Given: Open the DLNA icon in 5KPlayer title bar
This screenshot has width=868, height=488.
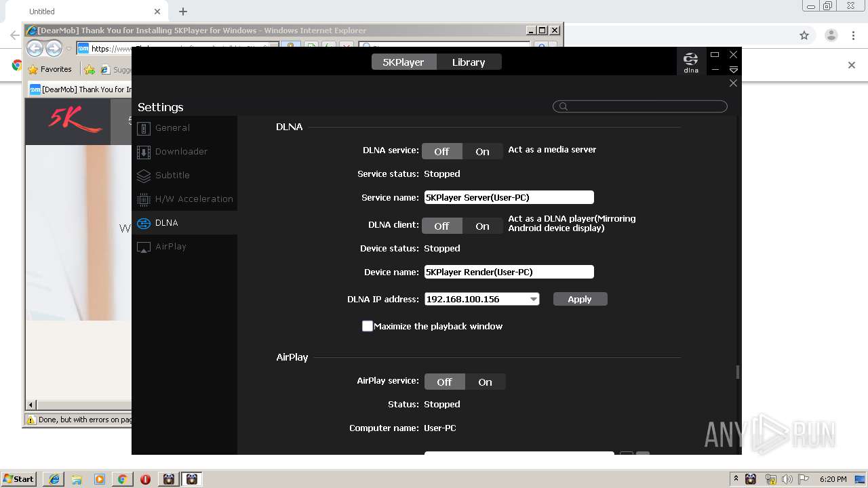Looking at the screenshot, I should tap(690, 62).
